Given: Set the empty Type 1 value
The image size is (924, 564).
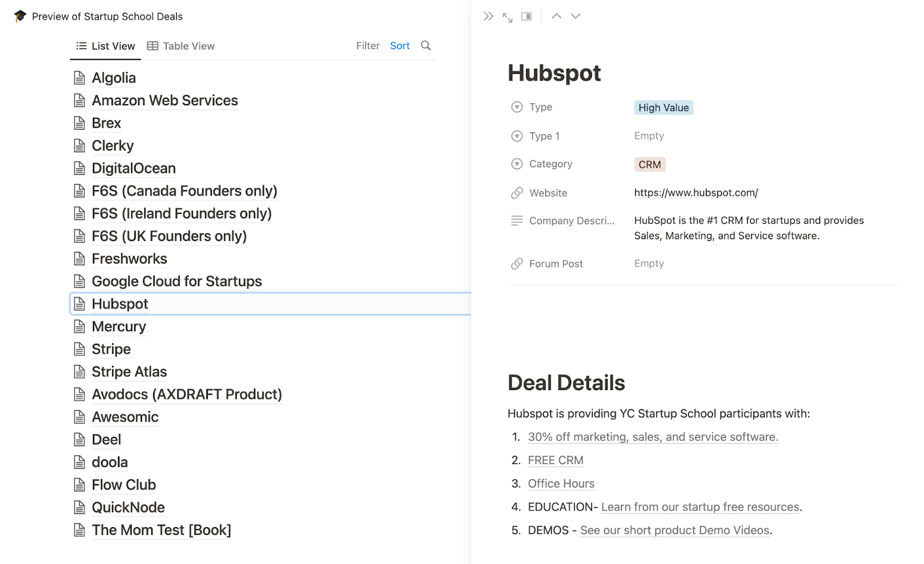Looking at the screenshot, I should coord(649,136).
